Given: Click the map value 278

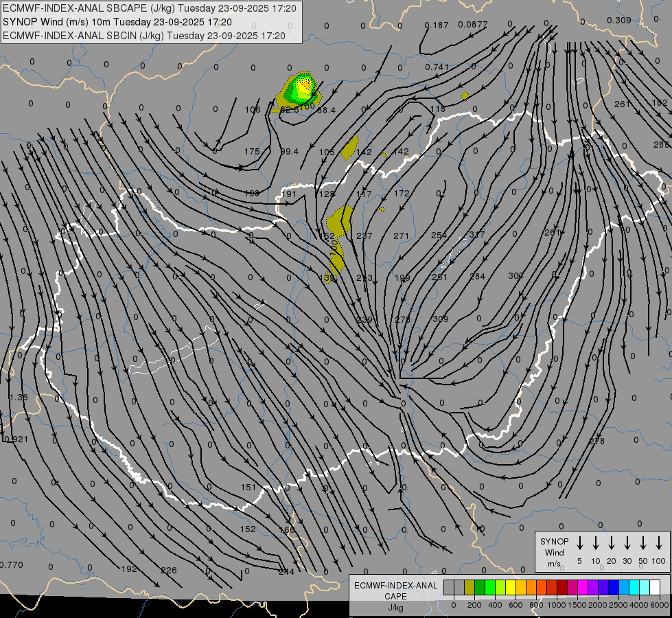Looking at the screenshot, I should (x=596, y=441).
